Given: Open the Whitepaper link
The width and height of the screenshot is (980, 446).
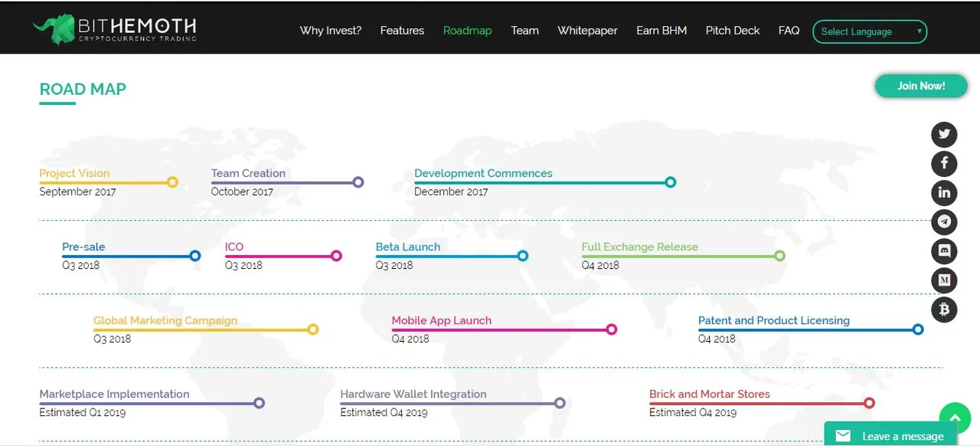Looking at the screenshot, I should [x=587, y=31].
